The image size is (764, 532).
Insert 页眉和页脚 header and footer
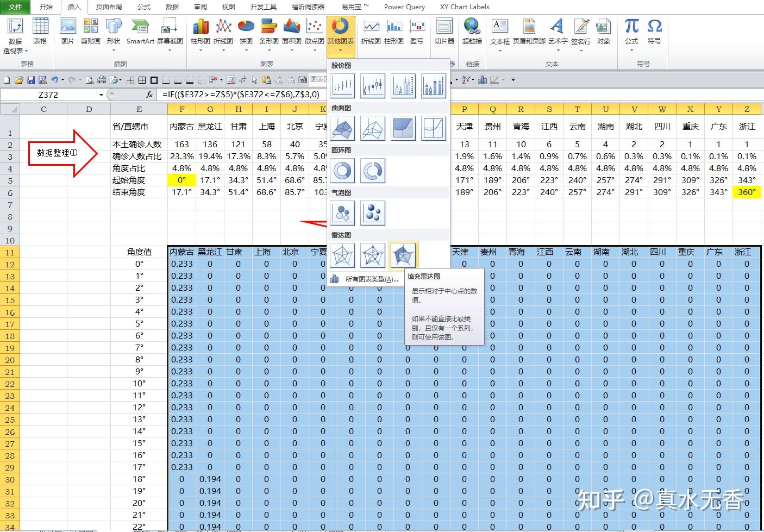(529, 32)
